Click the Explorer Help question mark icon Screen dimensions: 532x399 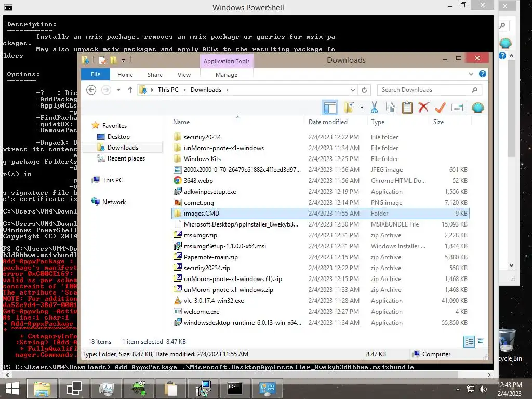click(483, 74)
